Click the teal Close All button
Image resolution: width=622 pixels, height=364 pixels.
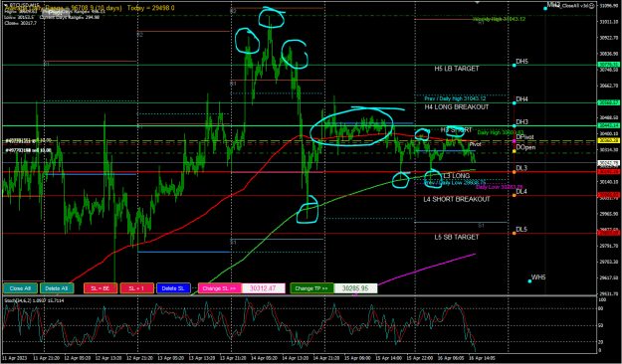20,288
